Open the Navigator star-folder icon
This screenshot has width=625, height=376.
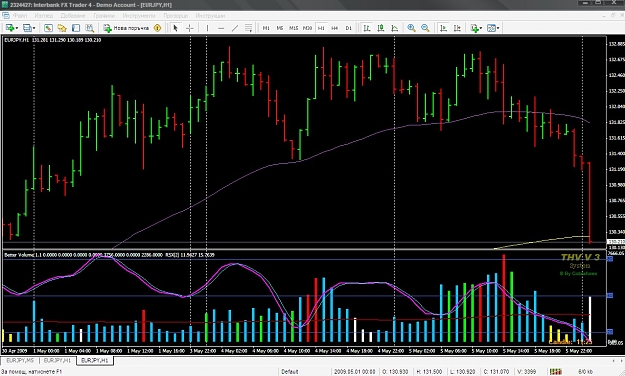point(62,28)
